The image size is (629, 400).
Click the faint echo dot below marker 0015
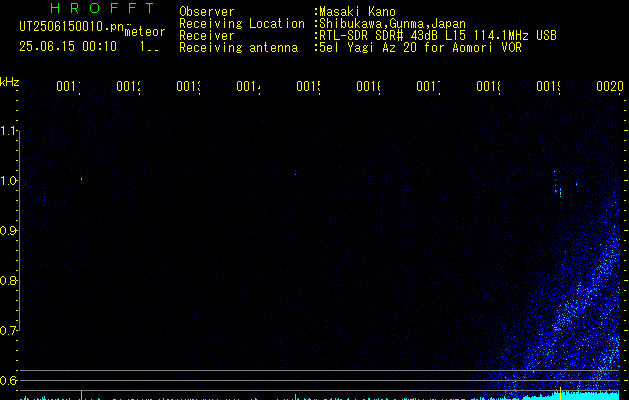click(296, 174)
